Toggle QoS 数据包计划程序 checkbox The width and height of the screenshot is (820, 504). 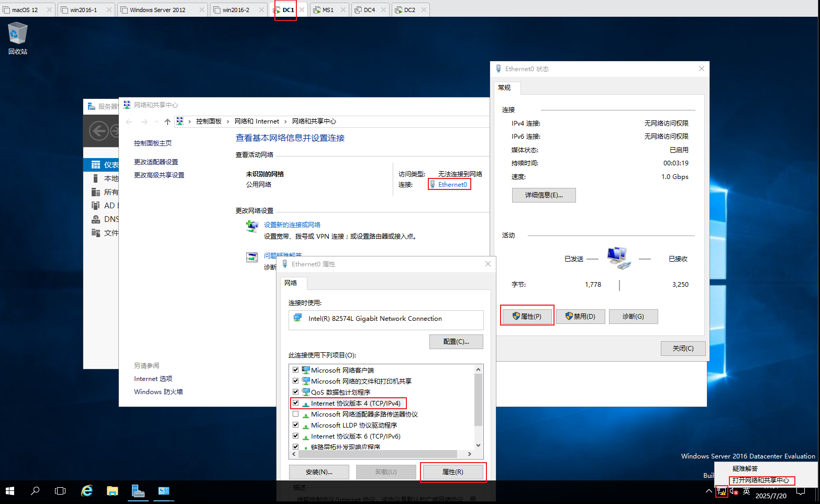(296, 392)
